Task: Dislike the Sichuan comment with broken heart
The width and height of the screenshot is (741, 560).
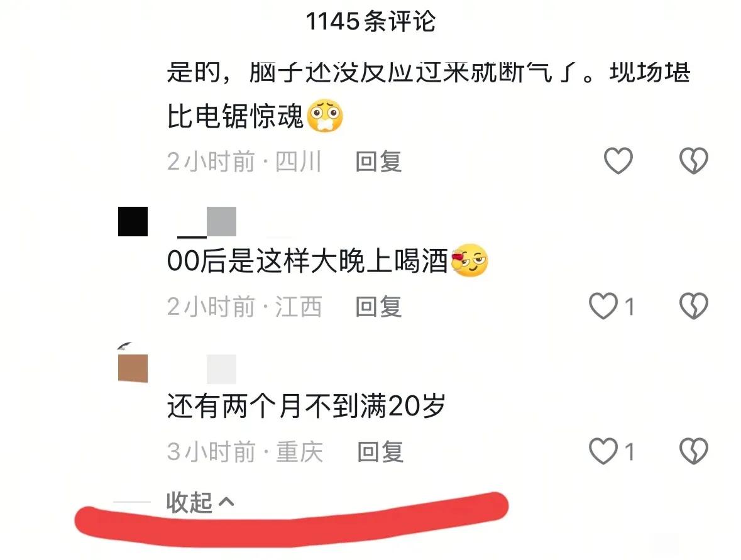Action: pos(694,161)
